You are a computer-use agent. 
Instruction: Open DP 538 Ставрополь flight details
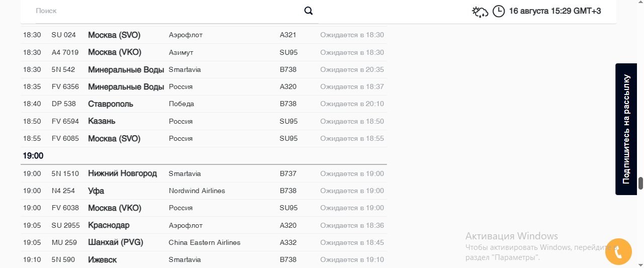tap(204, 104)
